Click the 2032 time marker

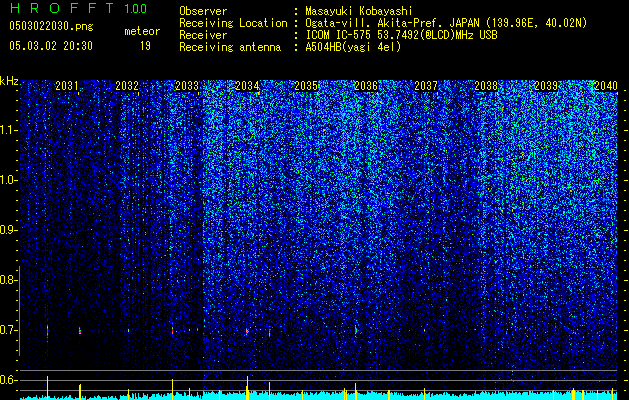127,85
